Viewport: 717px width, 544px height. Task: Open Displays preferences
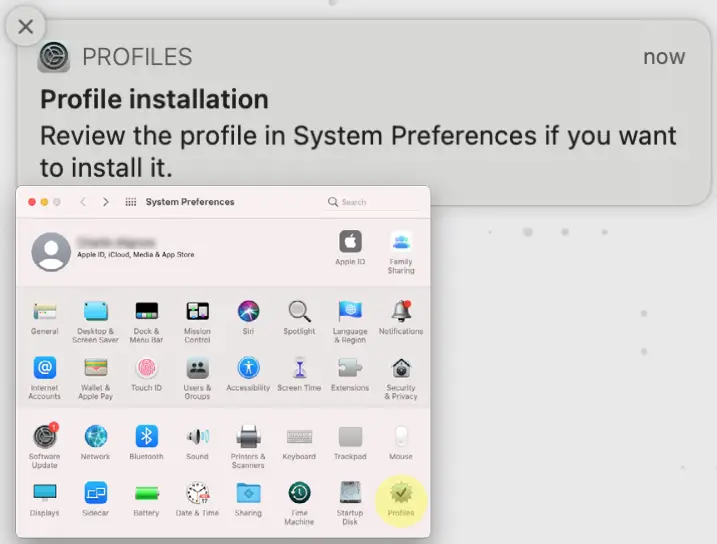tap(44, 498)
